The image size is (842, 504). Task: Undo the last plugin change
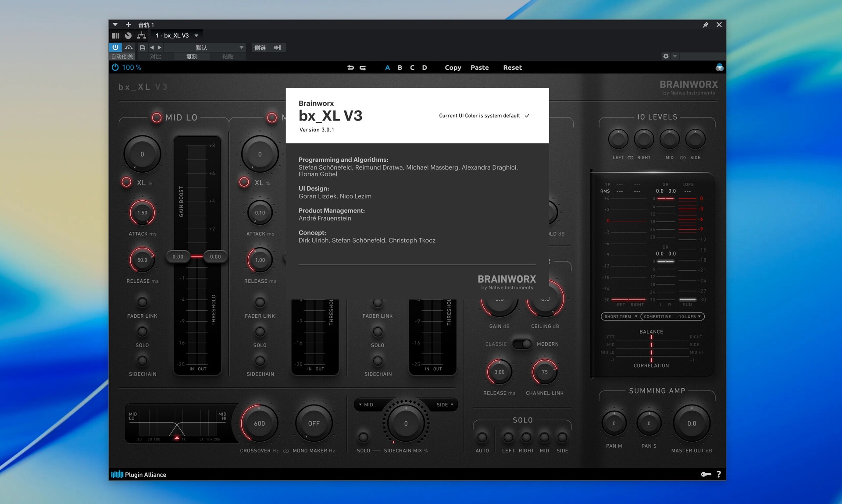[x=350, y=67]
